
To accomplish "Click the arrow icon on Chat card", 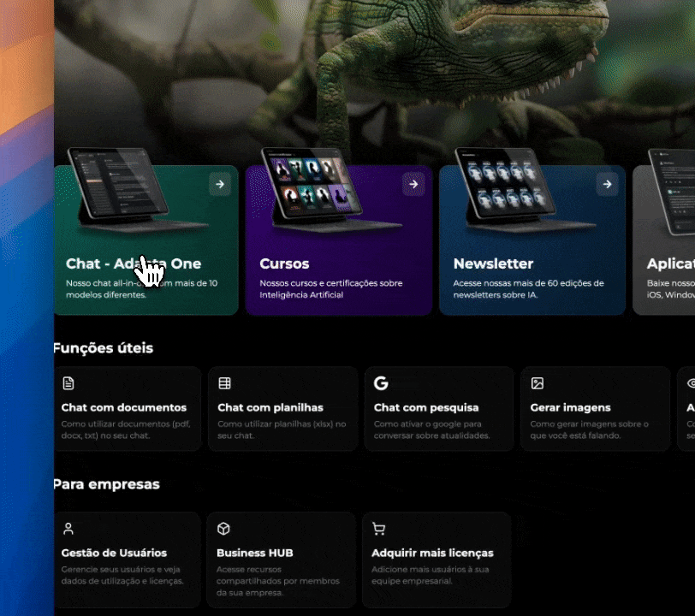I will 220,184.
